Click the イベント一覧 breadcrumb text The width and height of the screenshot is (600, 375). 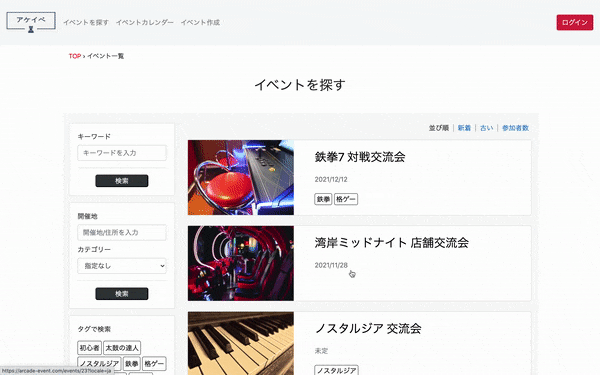[x=105, y=56]
